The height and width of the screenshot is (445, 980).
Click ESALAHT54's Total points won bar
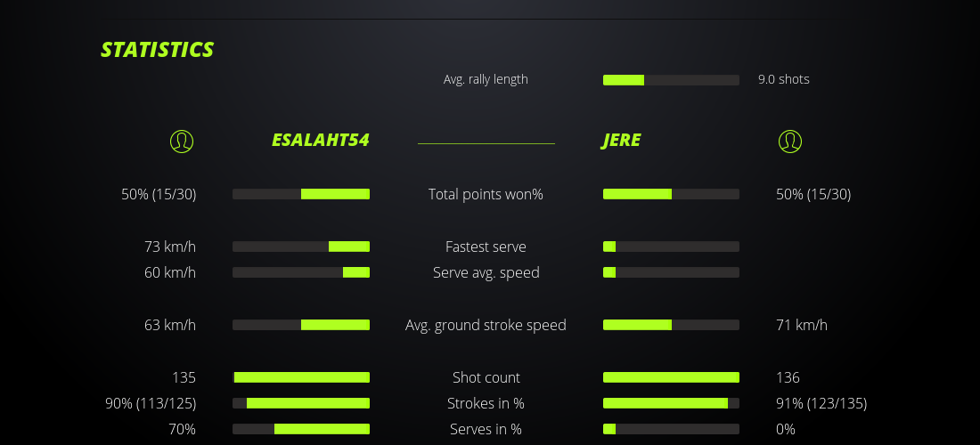(x=301, y=194)
